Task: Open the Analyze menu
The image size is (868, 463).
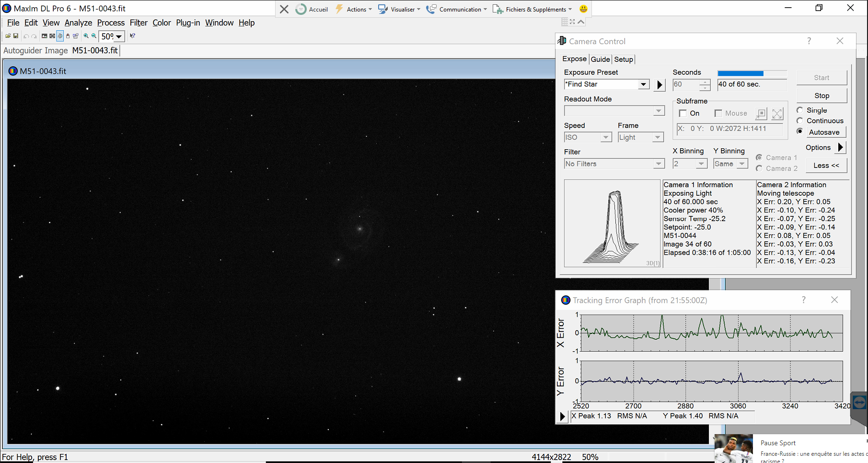Action: pyautogui.click(x=78, y=23)
